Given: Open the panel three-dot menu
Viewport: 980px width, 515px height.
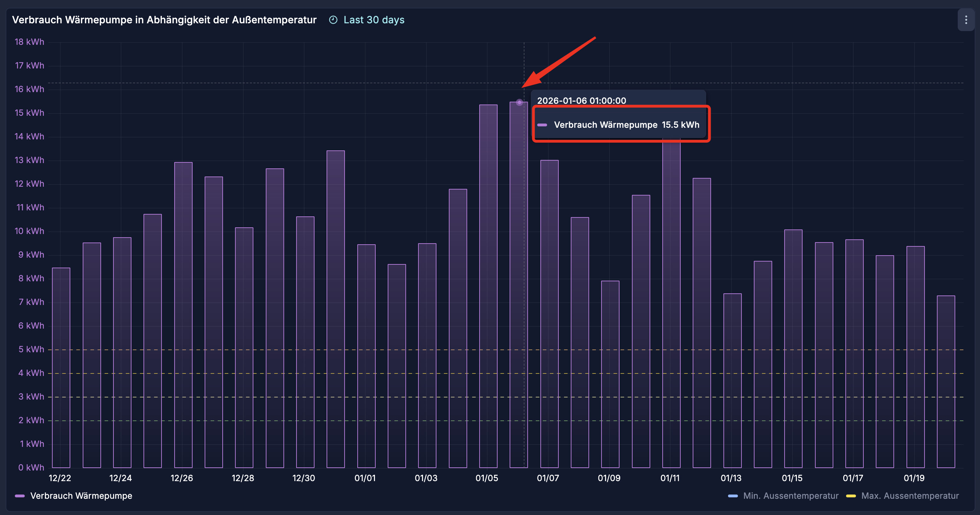Looking at the screenshot, I should (x=966, y=20).
